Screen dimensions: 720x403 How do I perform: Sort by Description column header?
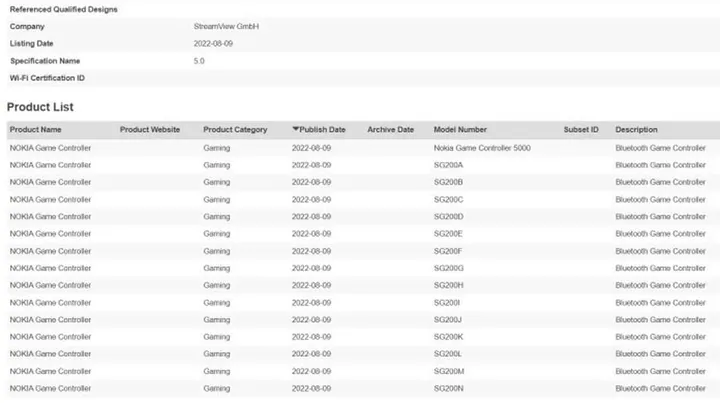pos(636,130)
